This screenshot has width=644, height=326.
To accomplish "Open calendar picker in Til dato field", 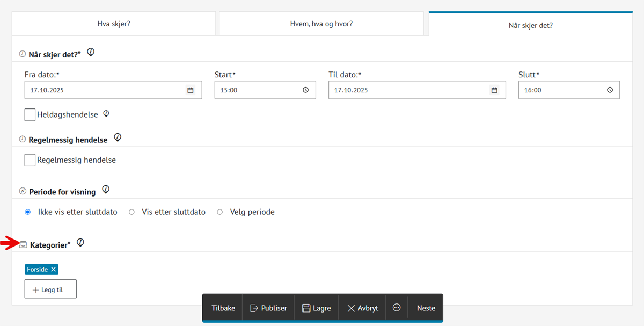I will coord(494,90).
